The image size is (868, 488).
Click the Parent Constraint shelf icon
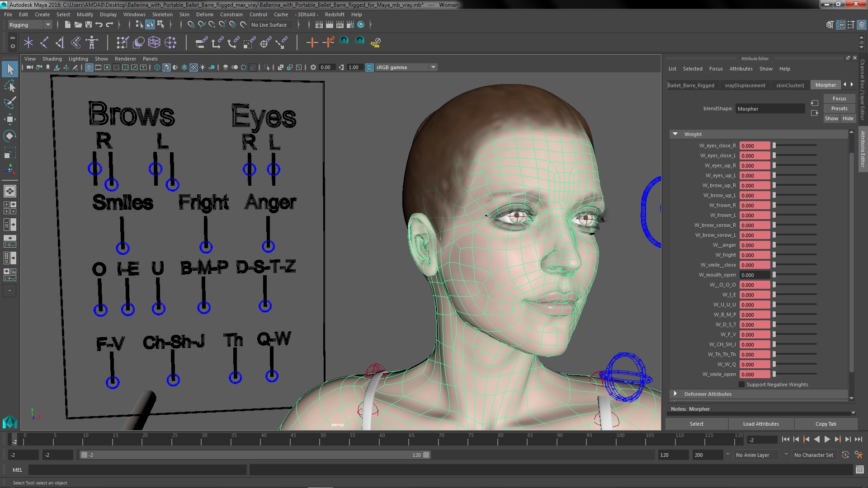[x=201, y=42]
